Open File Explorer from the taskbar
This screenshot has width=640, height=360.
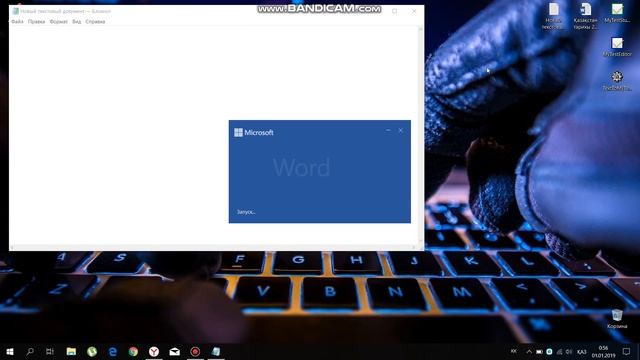coord(71,351)
